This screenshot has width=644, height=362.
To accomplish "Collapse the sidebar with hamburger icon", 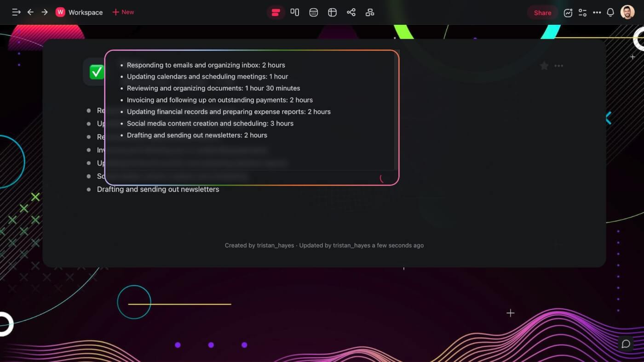I will click(16, 12).
